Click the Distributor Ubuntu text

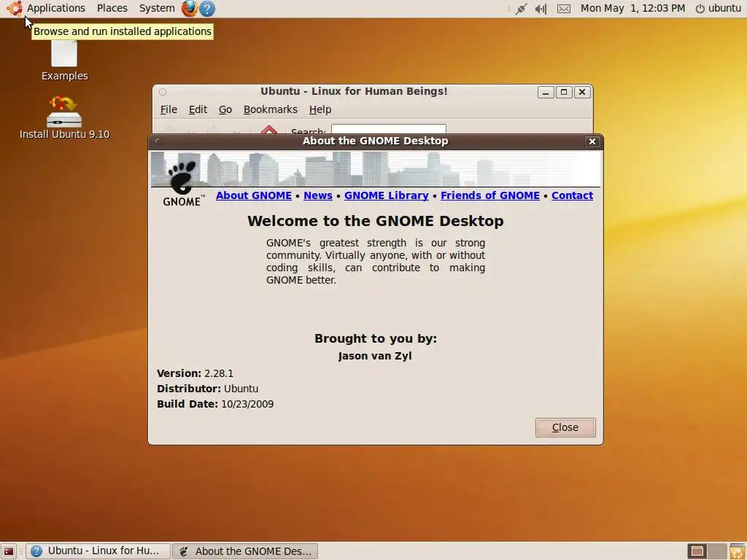click(x=208, y=389)
